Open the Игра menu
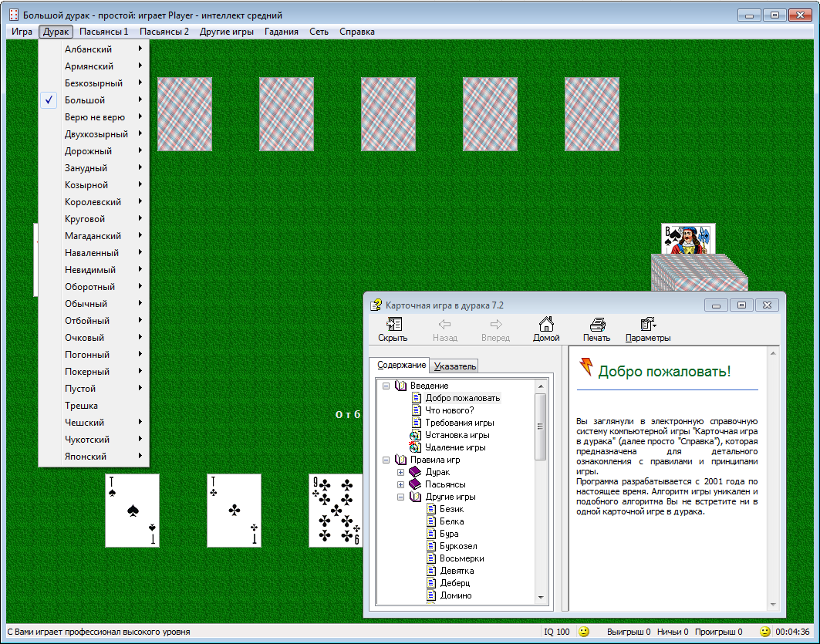This screenshot has height=644, width=820. click(22, 32)
